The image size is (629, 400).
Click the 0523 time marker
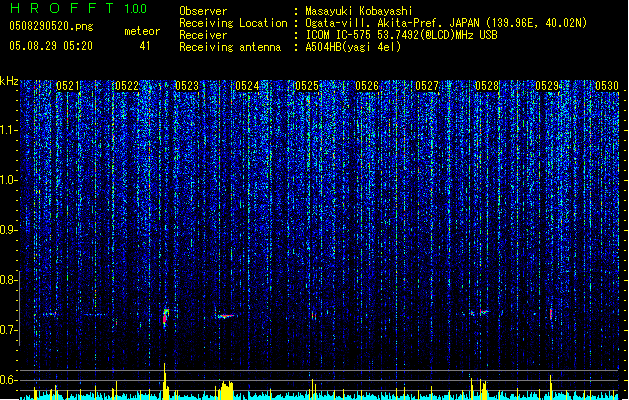[x=187, y=86]
